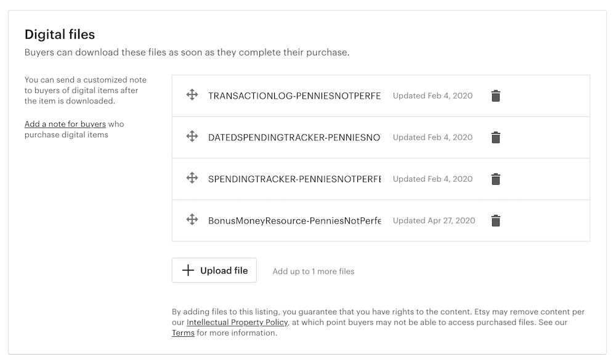Image resolution: width=616 pixels, height=364 pixels.
Task: Click the plus icon on Upload file
Action: pos(188,270)
